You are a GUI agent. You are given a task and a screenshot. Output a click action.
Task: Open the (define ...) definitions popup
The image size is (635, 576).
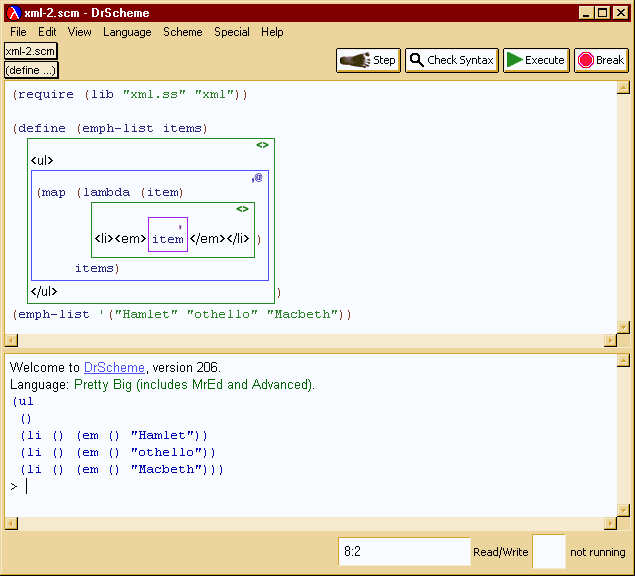(31, 70)
